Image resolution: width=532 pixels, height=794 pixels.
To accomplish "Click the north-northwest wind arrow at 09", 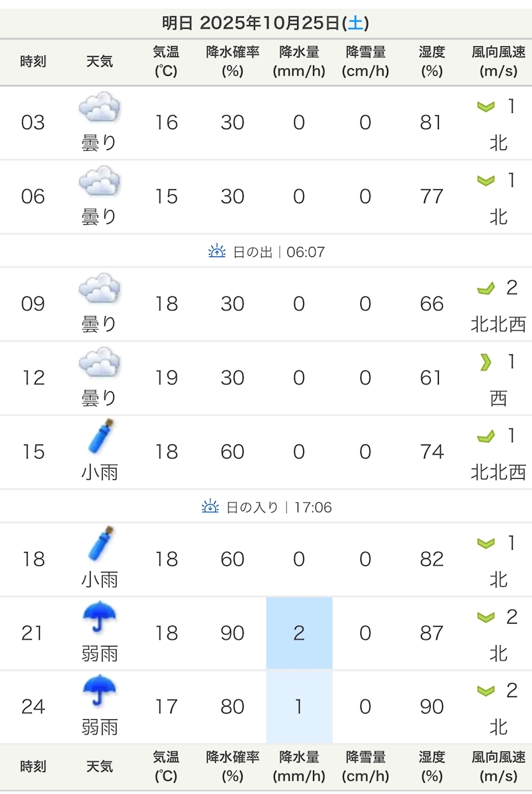I will pyautogui.click(x=486, y=289).
